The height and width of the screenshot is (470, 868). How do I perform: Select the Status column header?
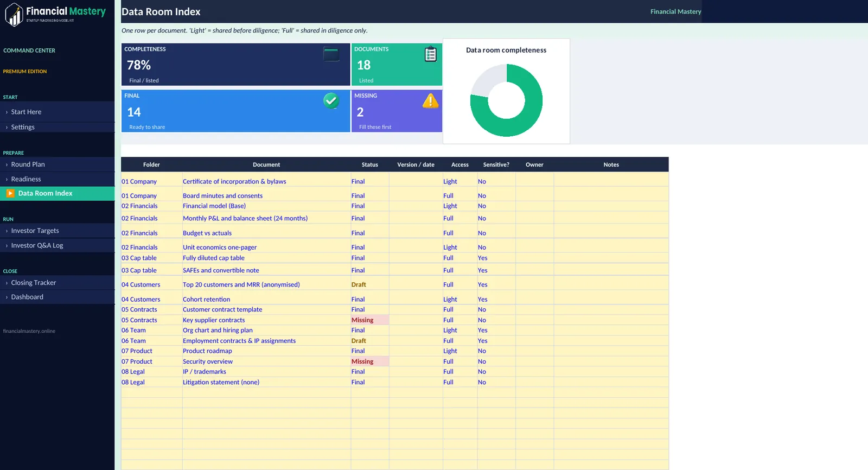pyautogui.click(x=370, y=164)
